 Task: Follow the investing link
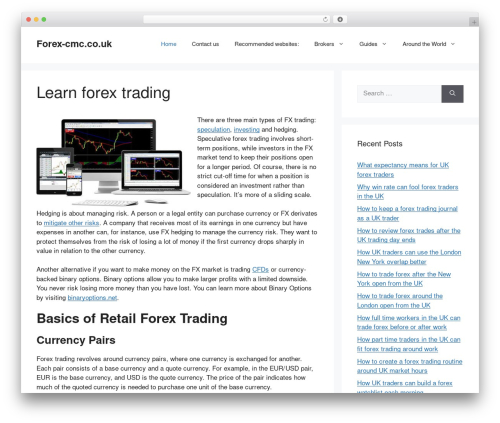point(247,129)
